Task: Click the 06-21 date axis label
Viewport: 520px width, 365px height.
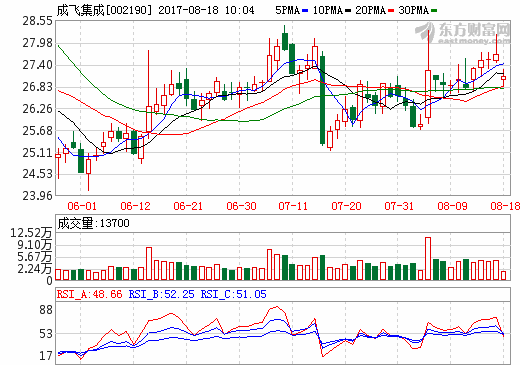Action: click(188, 206)
